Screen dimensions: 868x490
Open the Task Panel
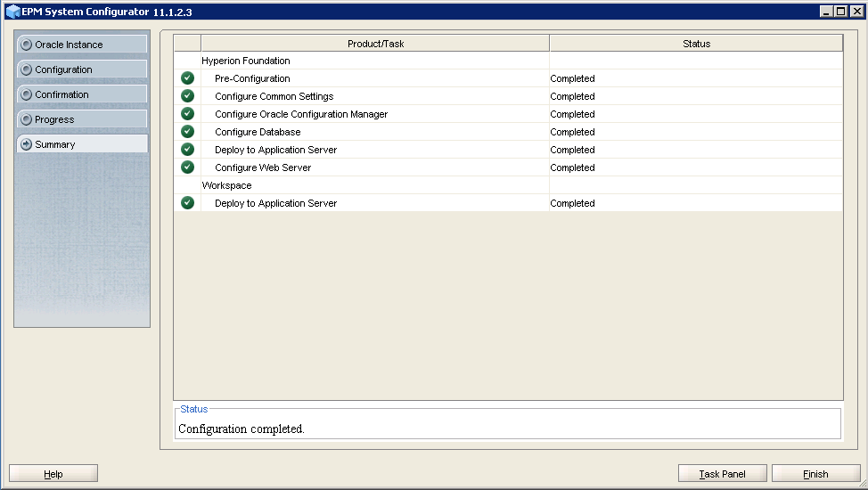722,474
